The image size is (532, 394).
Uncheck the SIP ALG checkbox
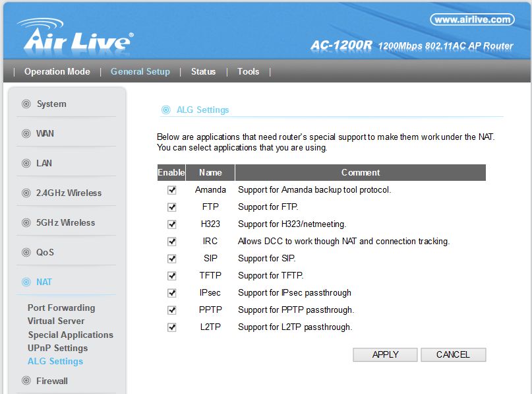click(172, 259)
